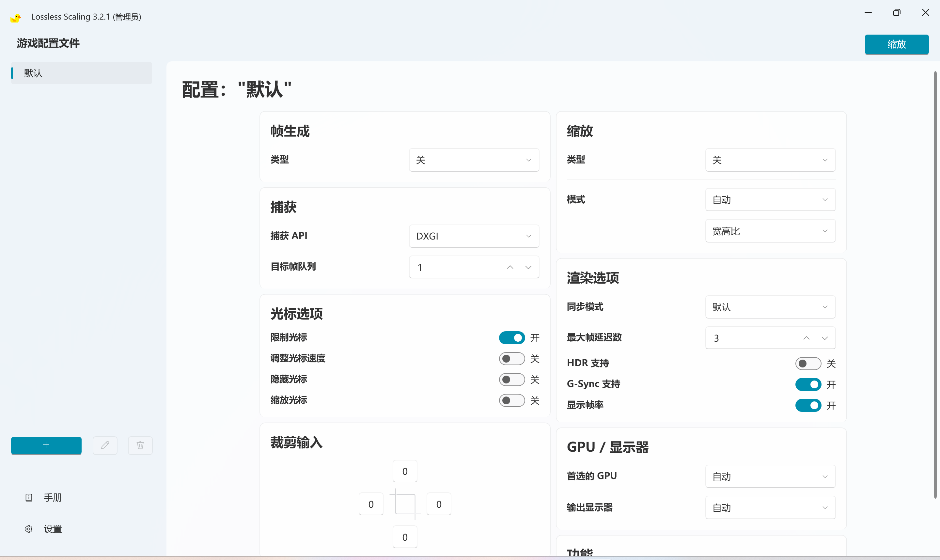
Task: Open 同步模式 默认 dropdown
Action: [x=770, y=307]
